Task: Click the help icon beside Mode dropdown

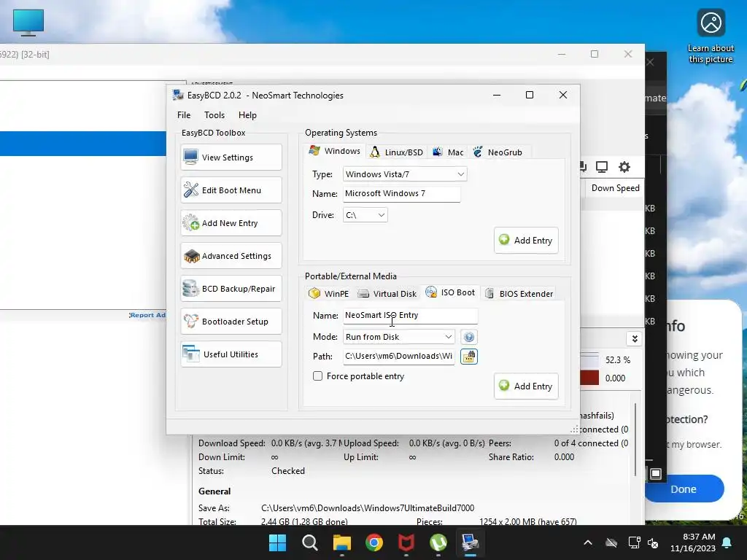Action: tap(469, 337)
